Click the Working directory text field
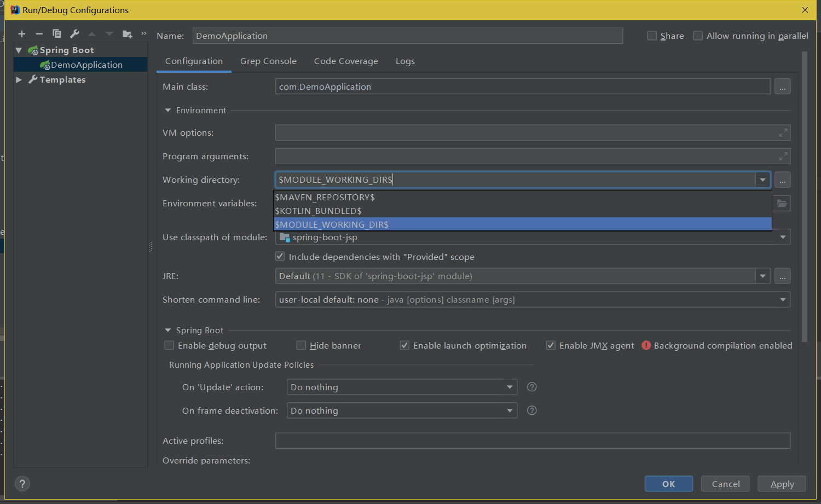 (x=516, y=179)
